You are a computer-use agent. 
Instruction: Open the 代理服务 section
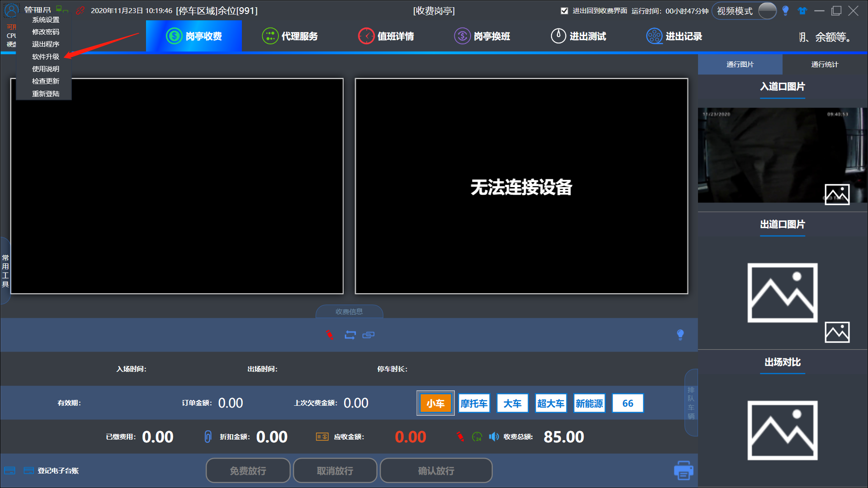click(290, 36)
